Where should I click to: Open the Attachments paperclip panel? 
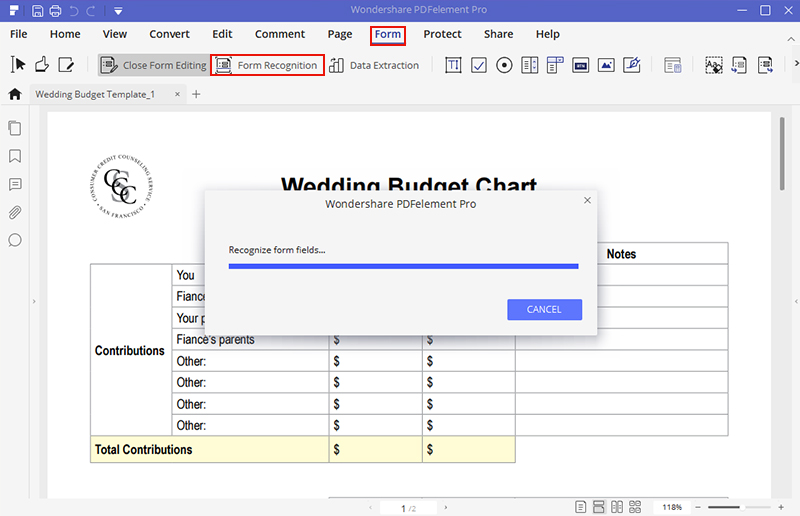(15, 212)
